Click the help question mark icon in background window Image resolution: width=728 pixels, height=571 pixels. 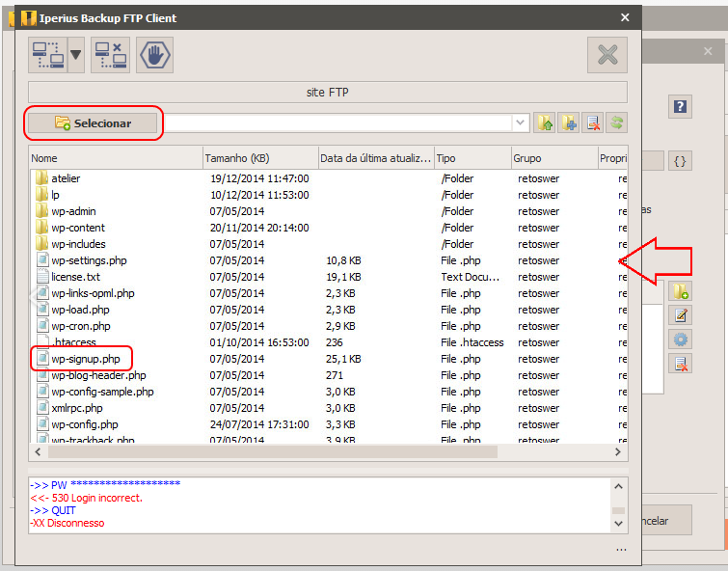tap(680, 107)
